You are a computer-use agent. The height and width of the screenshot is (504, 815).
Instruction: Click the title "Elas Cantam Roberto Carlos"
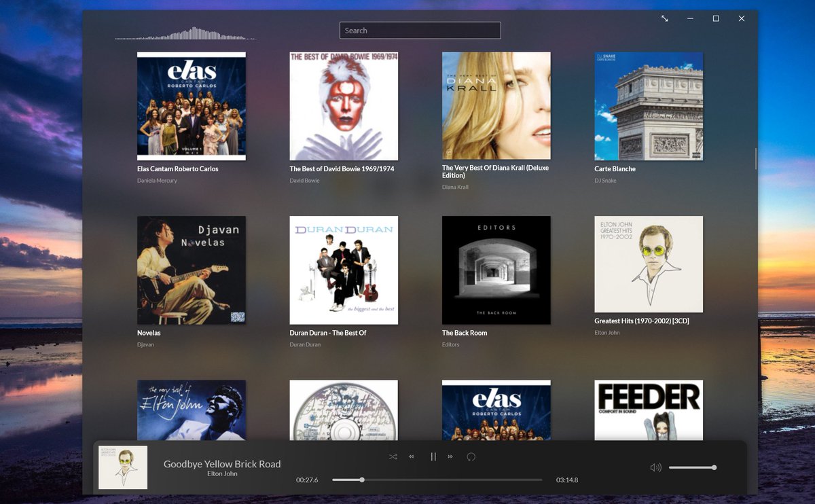(178, 169)
